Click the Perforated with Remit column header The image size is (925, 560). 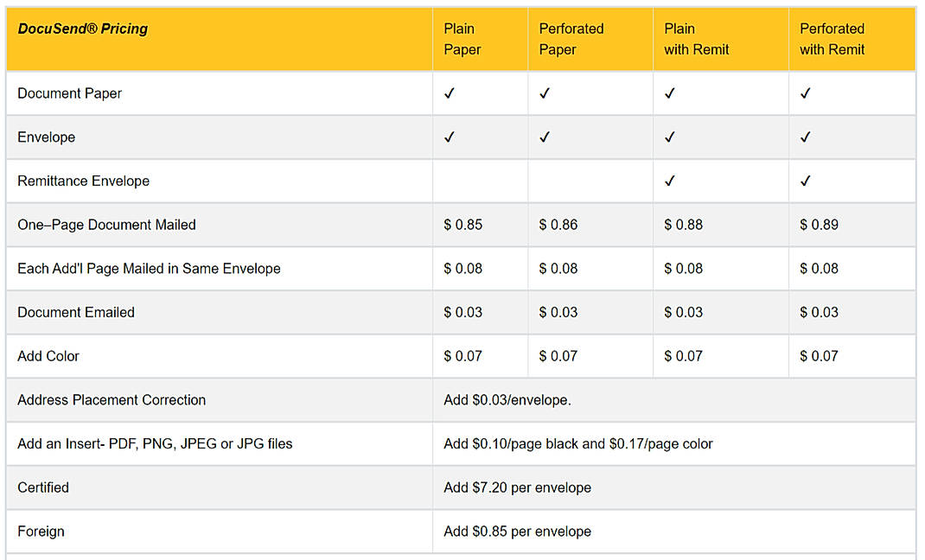pyautogui.click(x=832, y=39)
